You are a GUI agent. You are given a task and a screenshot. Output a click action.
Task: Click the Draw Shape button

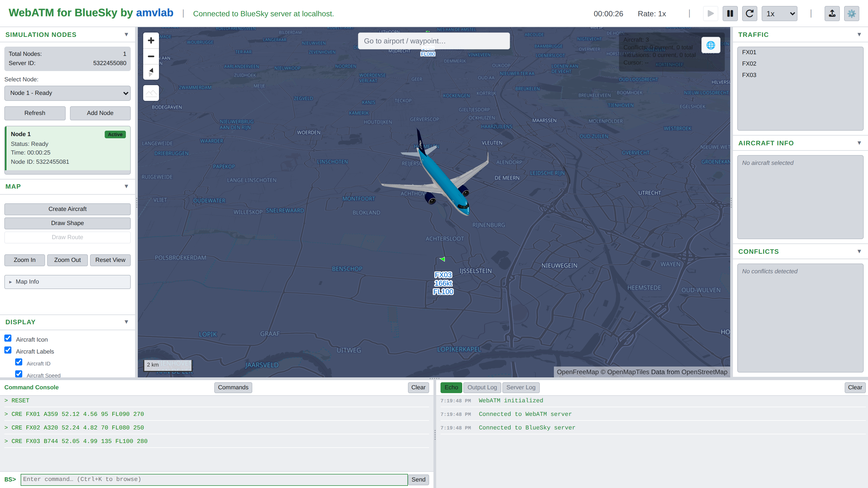(x=67, y=223)
